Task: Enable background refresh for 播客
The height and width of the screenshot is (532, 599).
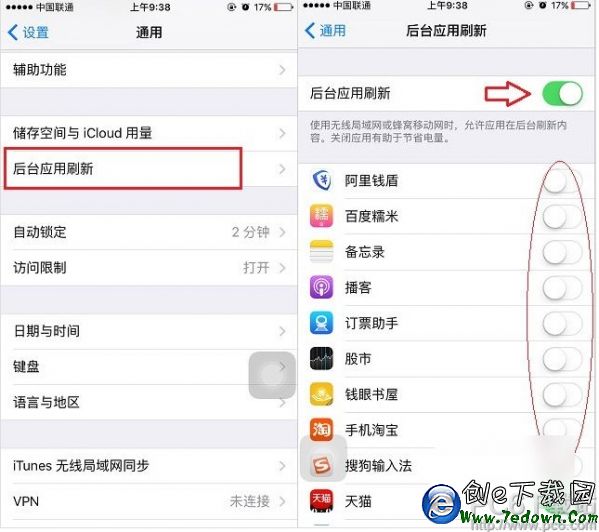Action: (x=562, y=287)
